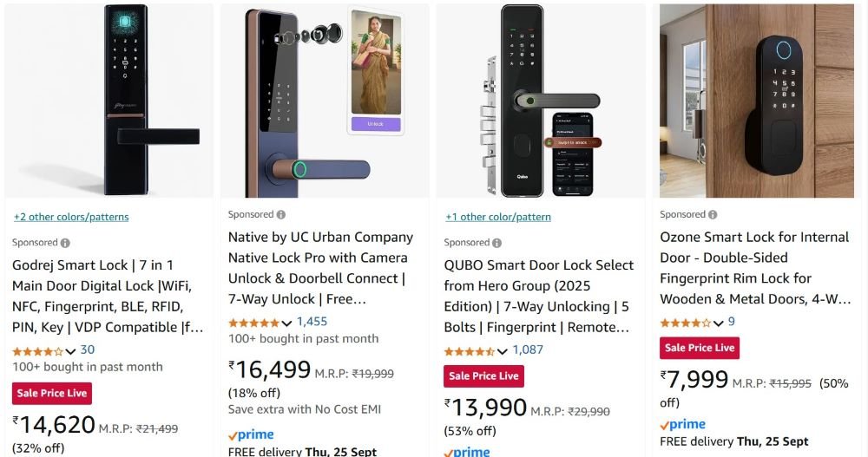Click the Sale Price Live badge on Ozone lock
The width and height of the screenshot is (868, 457).
[700, 348]
